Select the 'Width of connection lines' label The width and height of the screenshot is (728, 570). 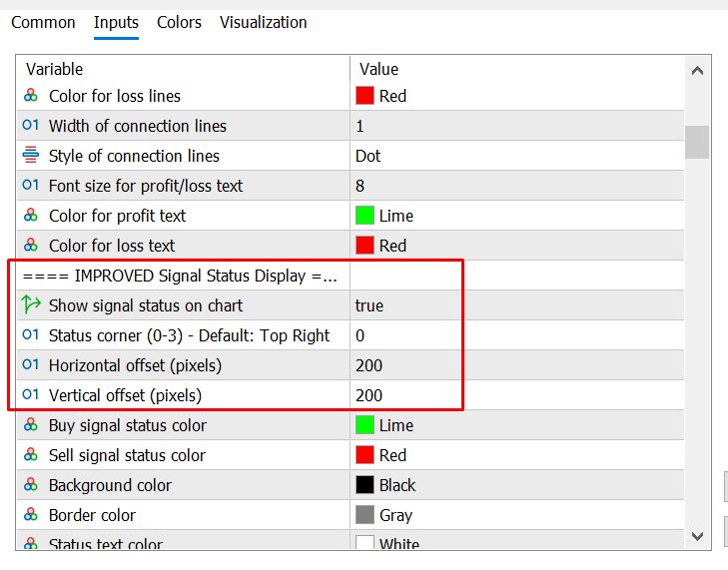point(138,126)
